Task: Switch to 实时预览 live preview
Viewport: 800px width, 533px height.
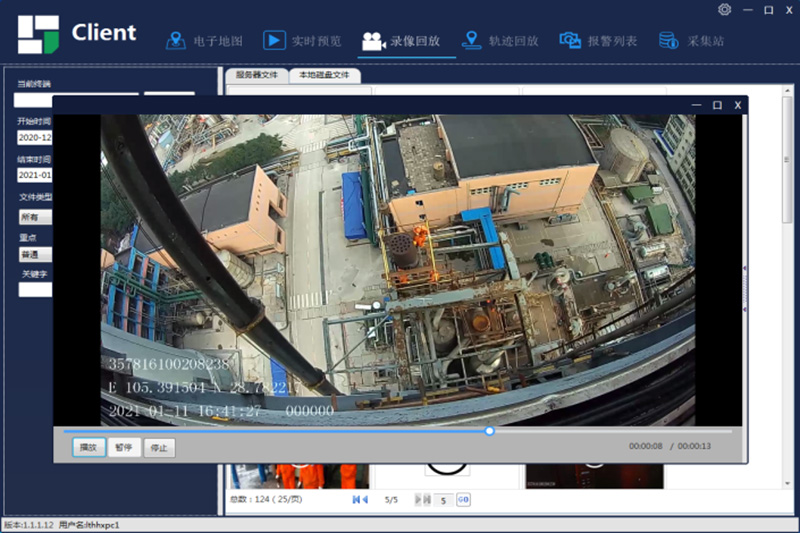Action: pyautogui.click(x=302, y=41)
